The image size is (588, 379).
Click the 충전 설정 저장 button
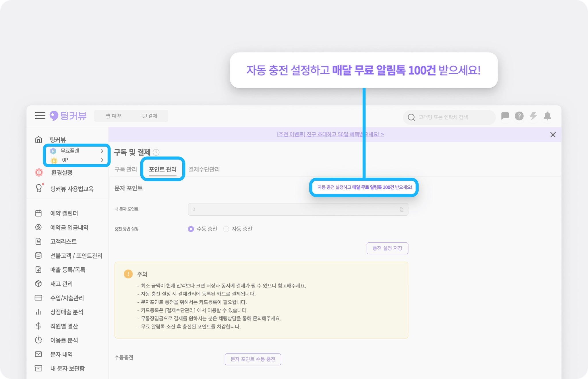(x=387, y=248)
